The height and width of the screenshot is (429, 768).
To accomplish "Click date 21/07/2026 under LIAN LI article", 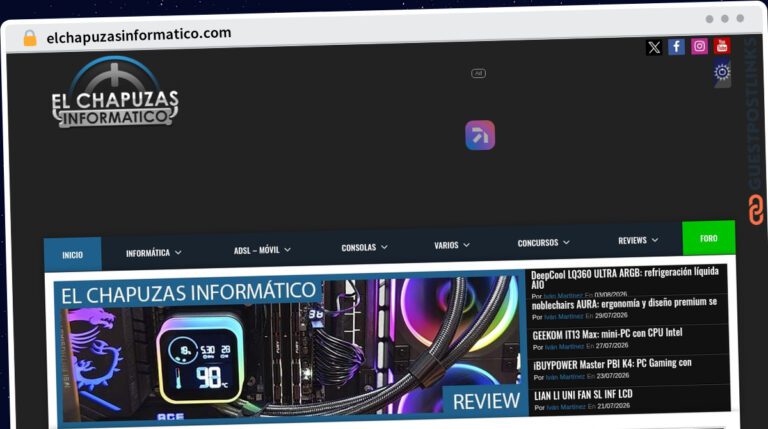I will [x=614, y=406].
